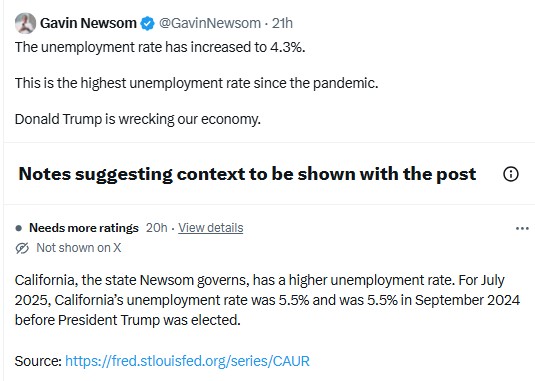Click the line about unemployment increasing to 4.3%
This screenshot has width=535, height=381.
[x=160, y=47]
